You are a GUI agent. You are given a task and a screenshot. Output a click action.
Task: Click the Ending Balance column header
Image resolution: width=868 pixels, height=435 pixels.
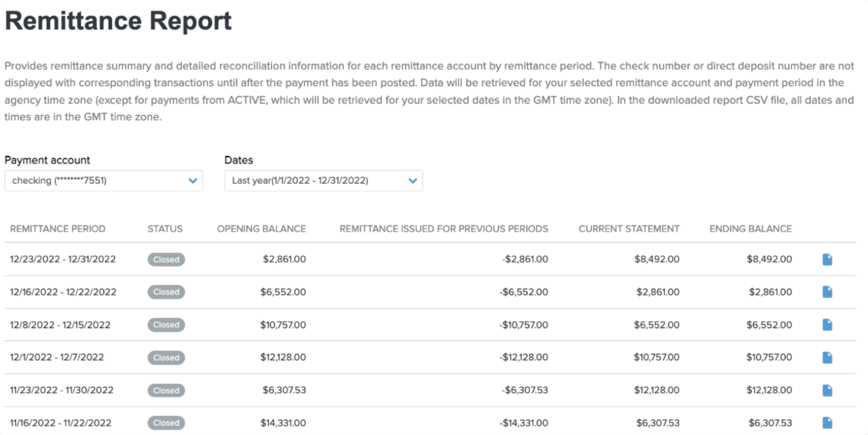point(750,229)
